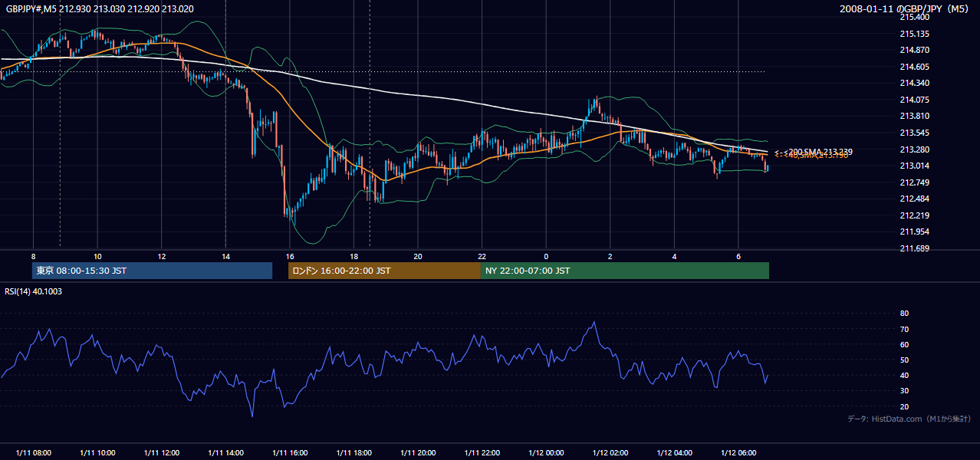Click hour label 4 under price chart
The width and height of the screenshot is (980, 460).
point(674,256)
